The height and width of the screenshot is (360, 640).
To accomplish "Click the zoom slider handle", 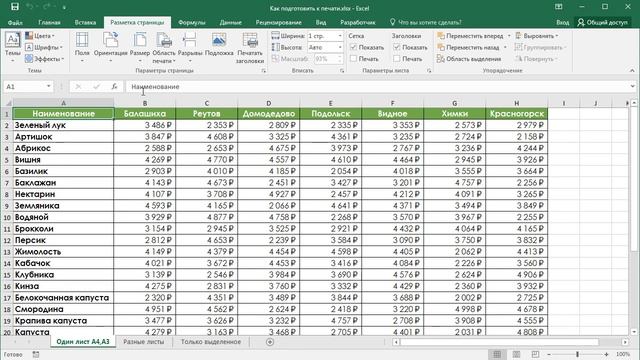I will (x=578, y=354).
